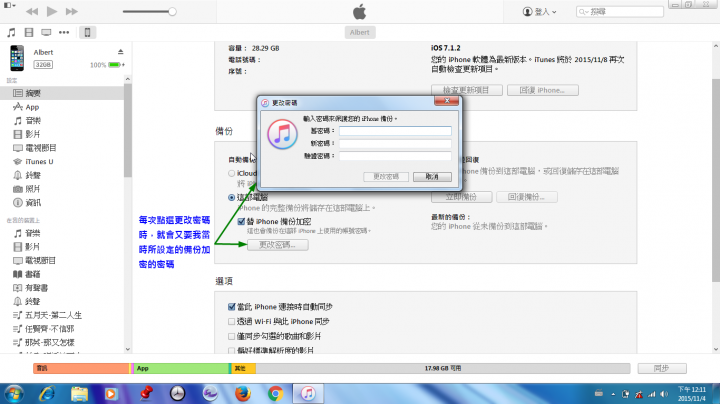This screenshot has height=404, width=720.
Task: Click the Albert device name tab
Action: point(360,32)
